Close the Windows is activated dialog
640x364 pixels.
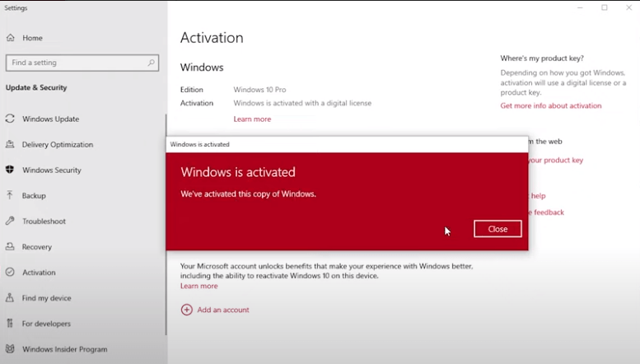[498, 229]
